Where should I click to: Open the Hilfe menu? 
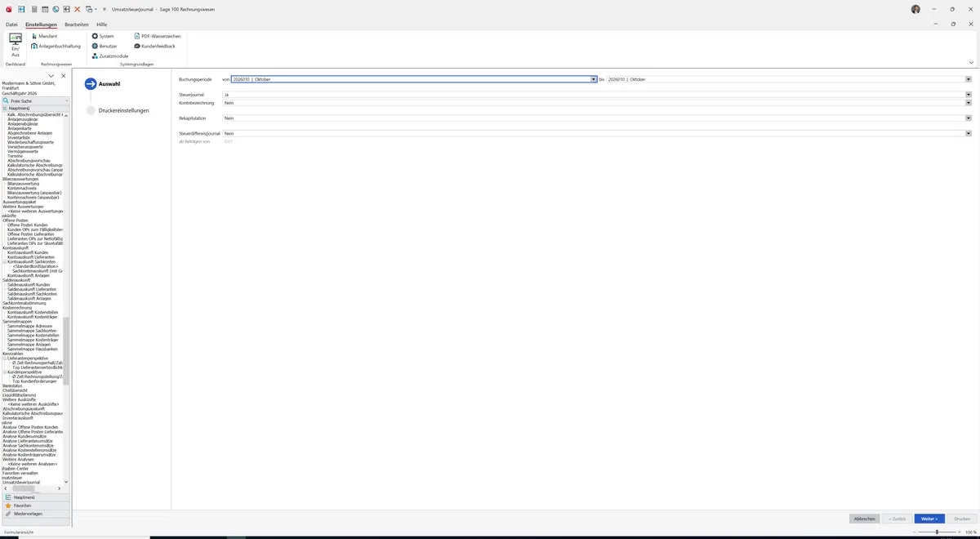(x=101, y=24)
